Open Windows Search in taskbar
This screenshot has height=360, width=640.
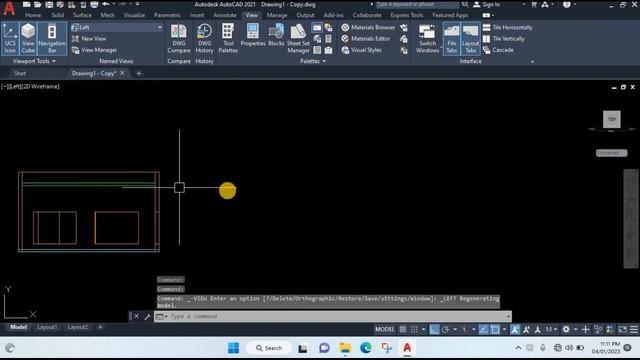(269, 348)
